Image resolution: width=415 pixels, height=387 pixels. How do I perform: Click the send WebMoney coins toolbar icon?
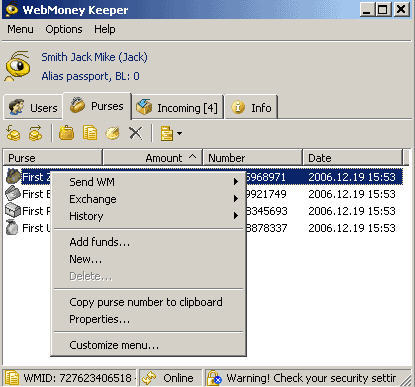13,133
